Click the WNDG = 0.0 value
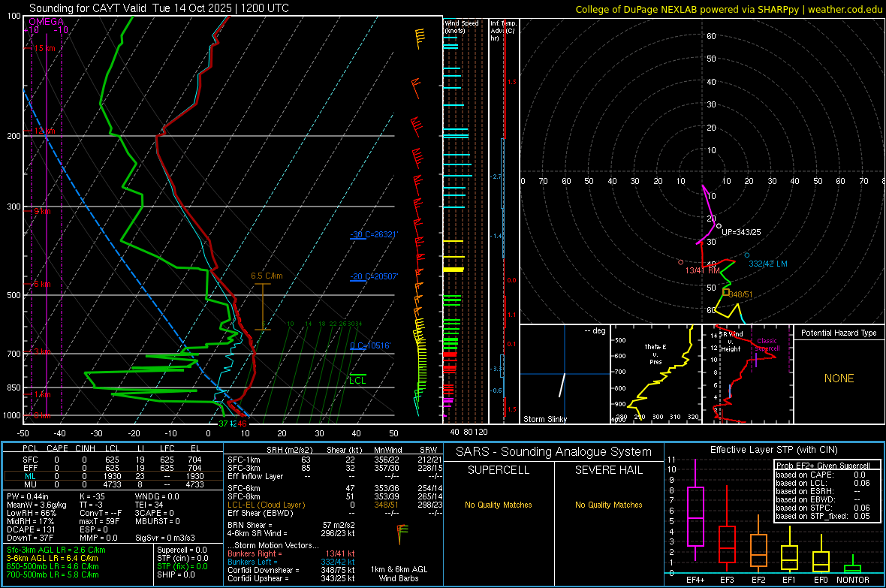 point(157,496)
